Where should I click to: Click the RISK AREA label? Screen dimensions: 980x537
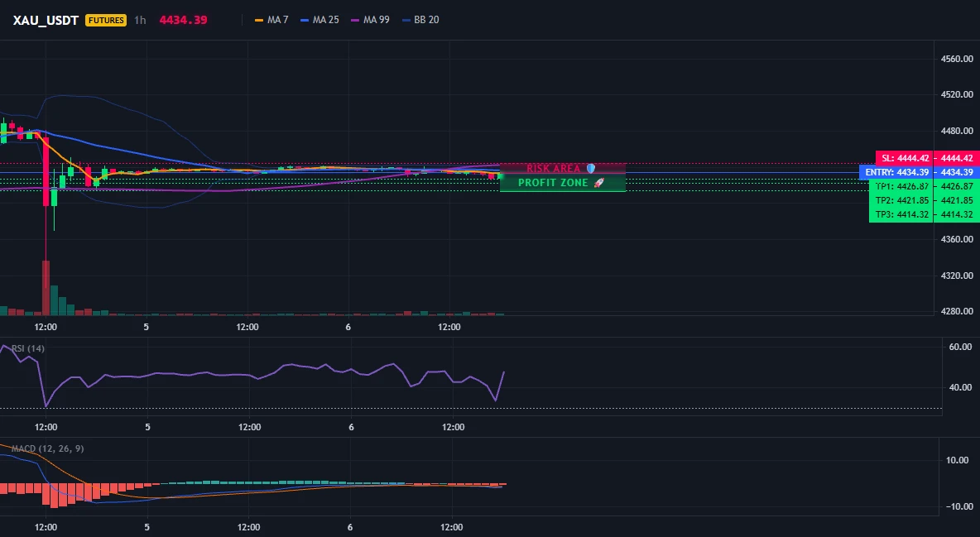pos(553,169)
